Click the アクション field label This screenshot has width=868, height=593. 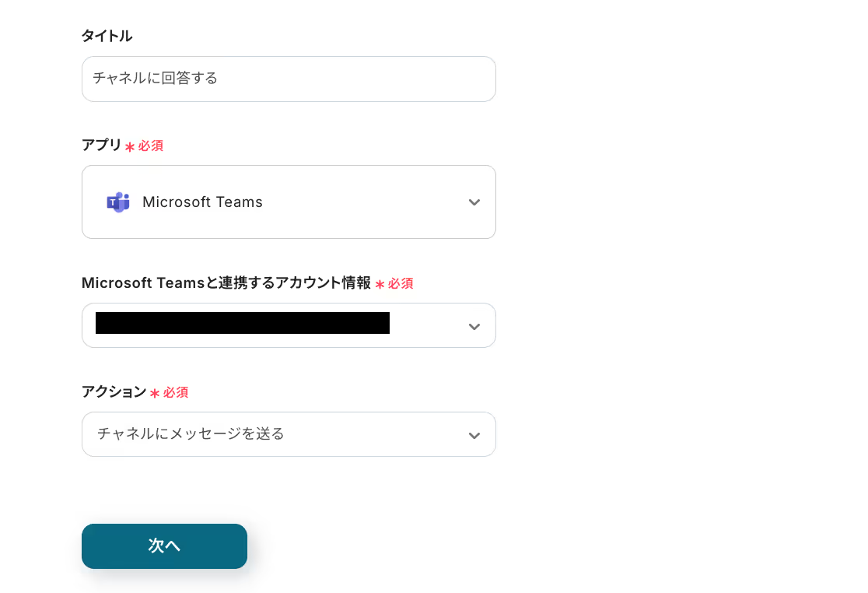click(114, 392)
